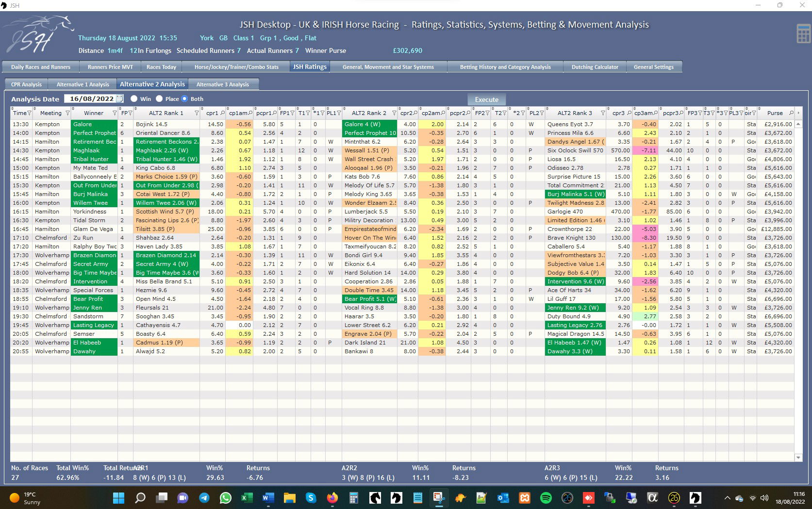
Task: Switch to Alternative 1 Analysis tab
Action: (x=83, y=84)
